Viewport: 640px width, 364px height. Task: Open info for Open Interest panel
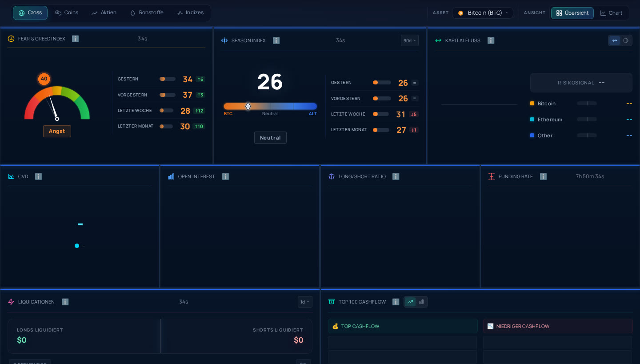[x=225, y=176]
